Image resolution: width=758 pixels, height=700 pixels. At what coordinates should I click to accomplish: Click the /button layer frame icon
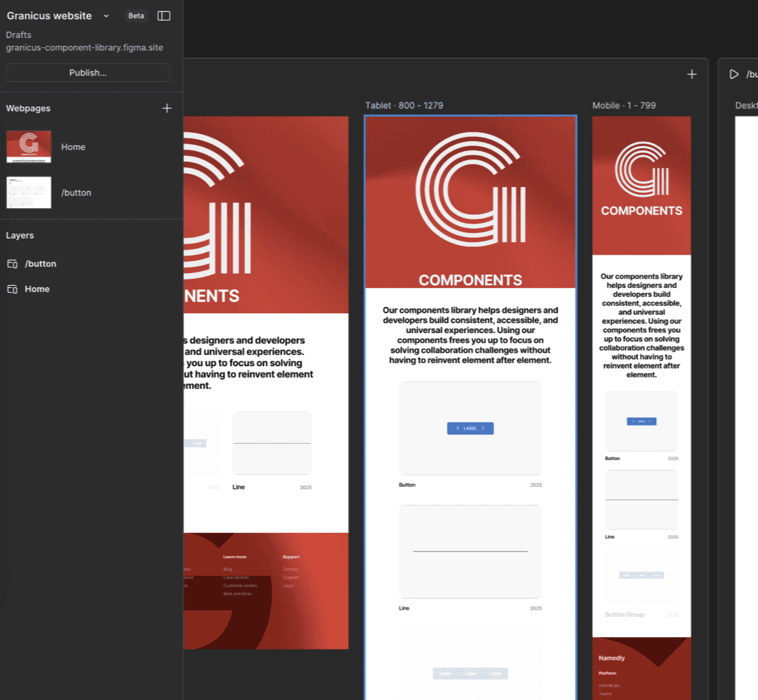13,264
